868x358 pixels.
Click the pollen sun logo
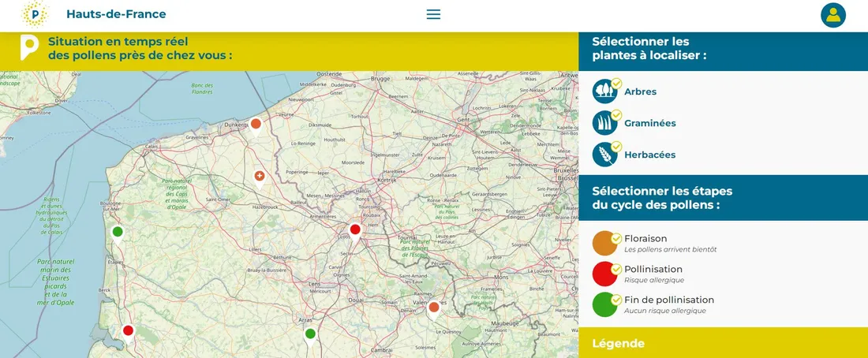coord(34,14)
